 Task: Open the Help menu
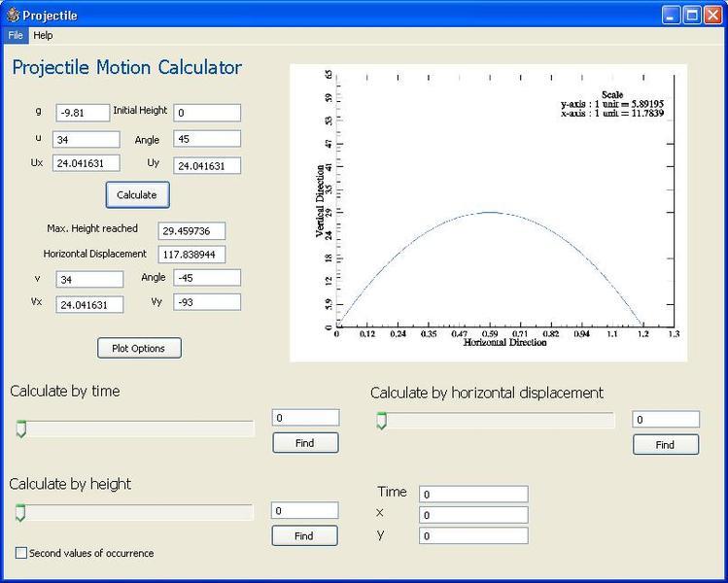pyautogui.click(x=43, y=35)
